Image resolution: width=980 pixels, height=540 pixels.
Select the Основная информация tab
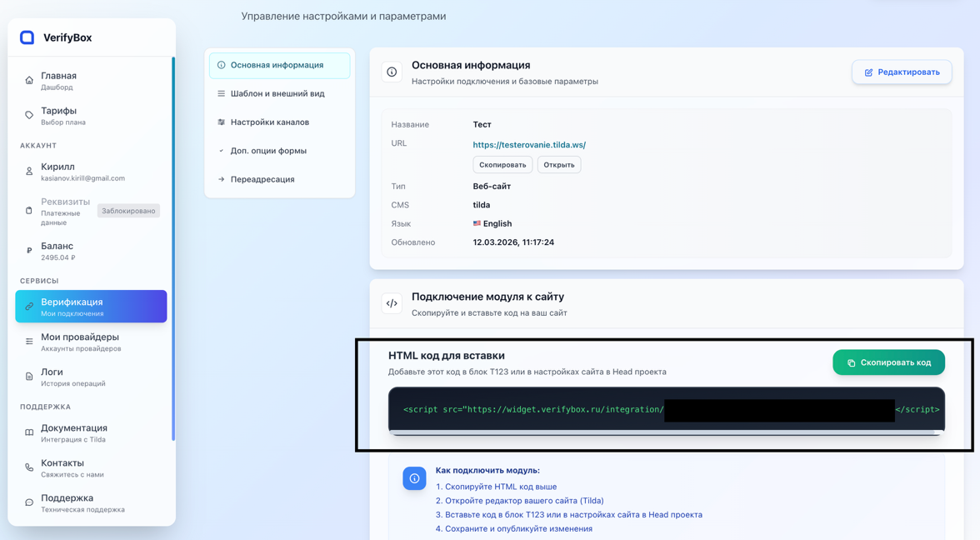[279, 65]
